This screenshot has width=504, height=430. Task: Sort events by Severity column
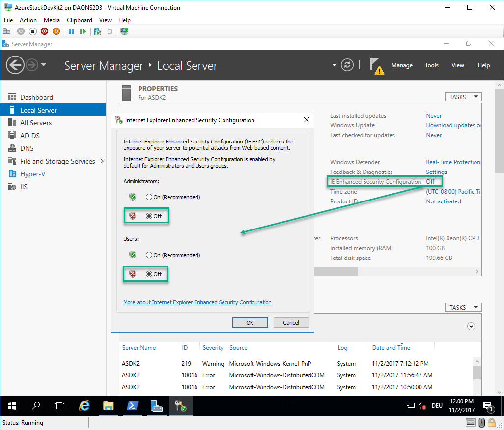pos(213,347)
